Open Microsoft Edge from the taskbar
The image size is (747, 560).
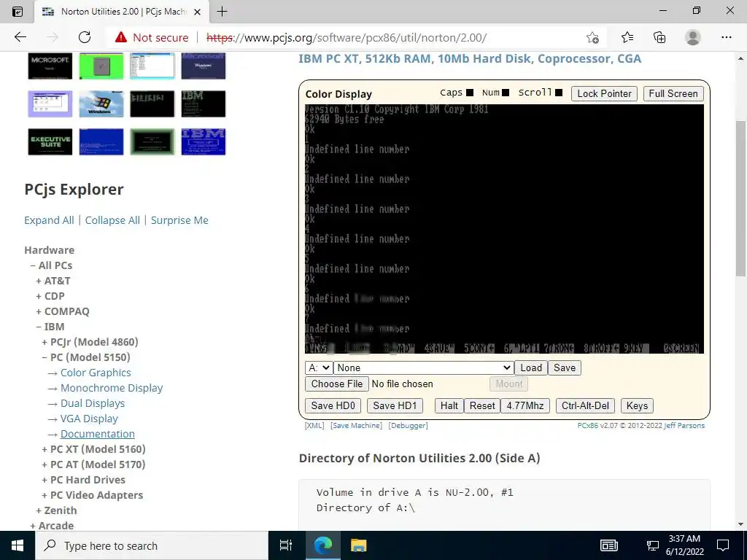click(323, 545)
